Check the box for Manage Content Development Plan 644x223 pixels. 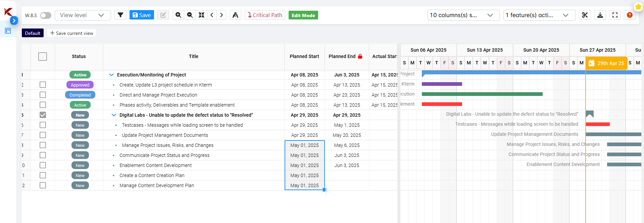(43, 185)
